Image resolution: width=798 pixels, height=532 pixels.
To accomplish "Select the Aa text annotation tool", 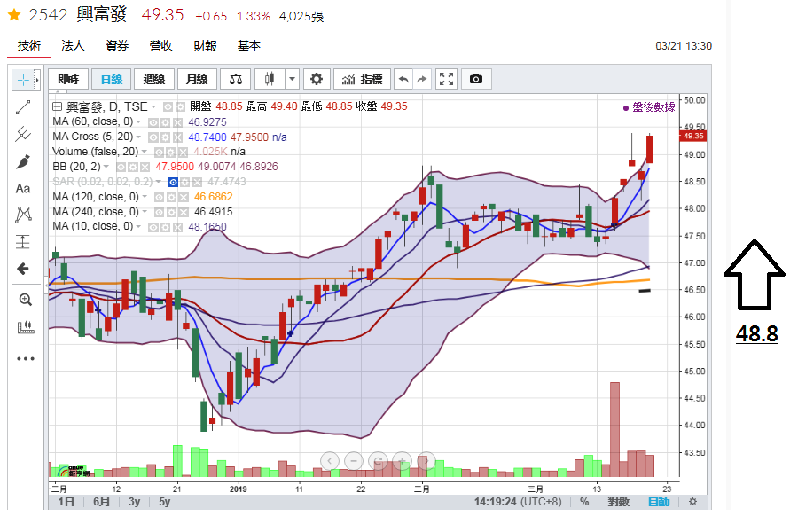I will pos(23,189).
